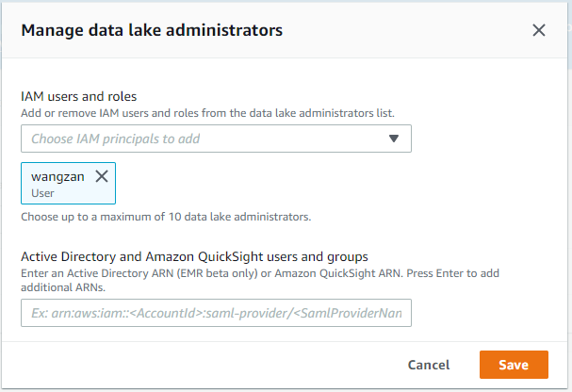572x392 pixels.
Task: Click the Add or remove IAM users description
Action: (x=207, y=113)
